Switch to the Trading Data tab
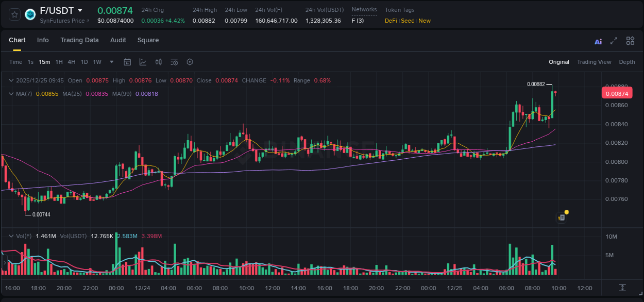644x302 pixels. coord(80,40)
